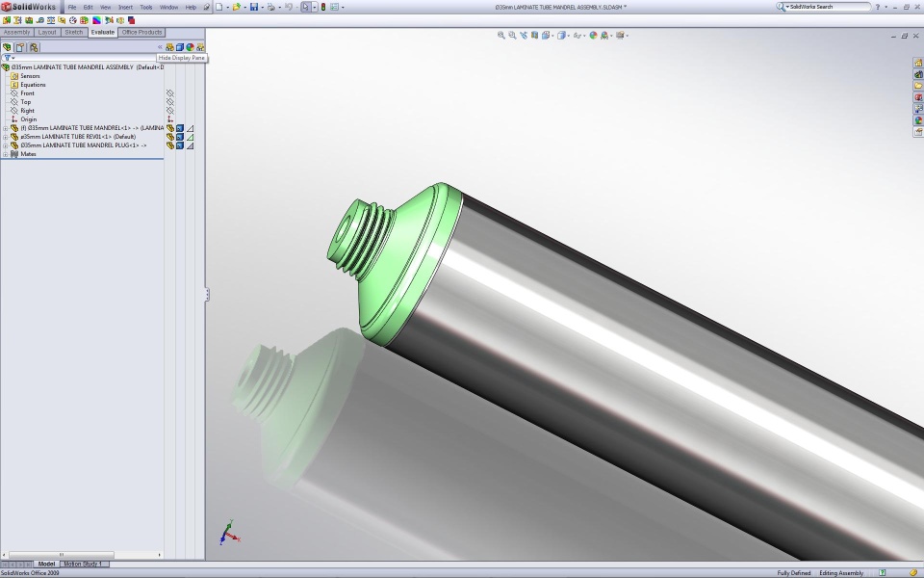Click the Previous View icon
Viewport: 924px width, 578px height.
point(524,36)
